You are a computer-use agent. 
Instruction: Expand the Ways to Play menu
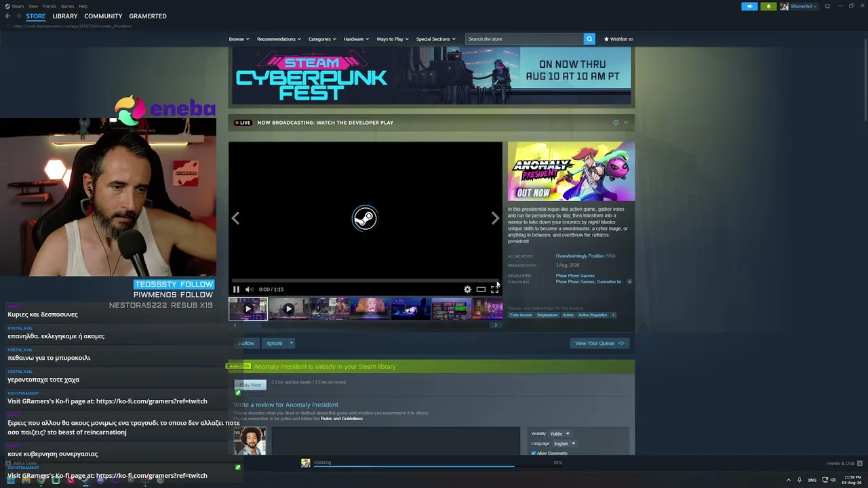[x=393, y=39]
